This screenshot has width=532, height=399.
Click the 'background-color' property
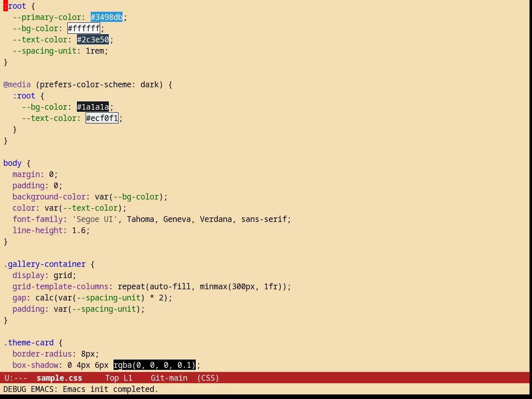[49, 197]
